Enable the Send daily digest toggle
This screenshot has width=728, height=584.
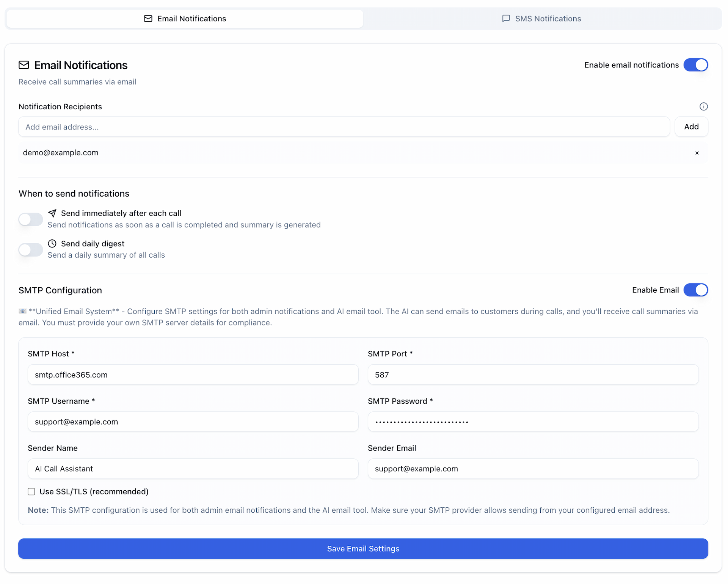(30, 250)
